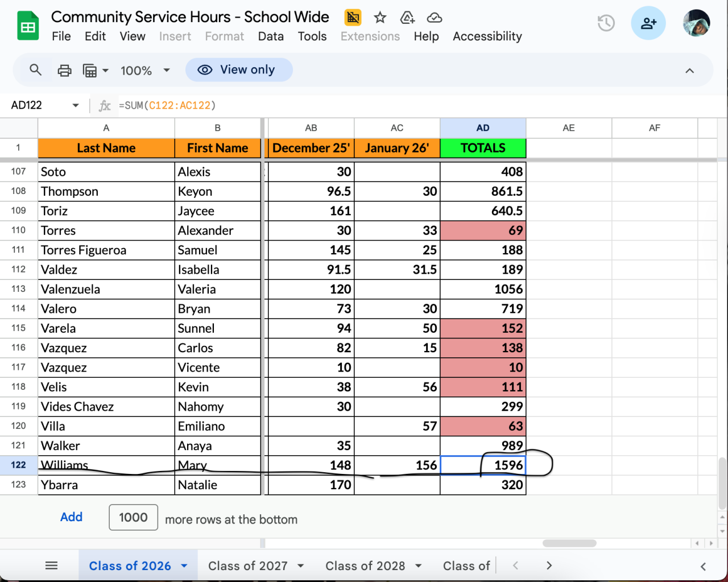
Task: Open the zoom 100% dropdown
Action: [145, 71]
